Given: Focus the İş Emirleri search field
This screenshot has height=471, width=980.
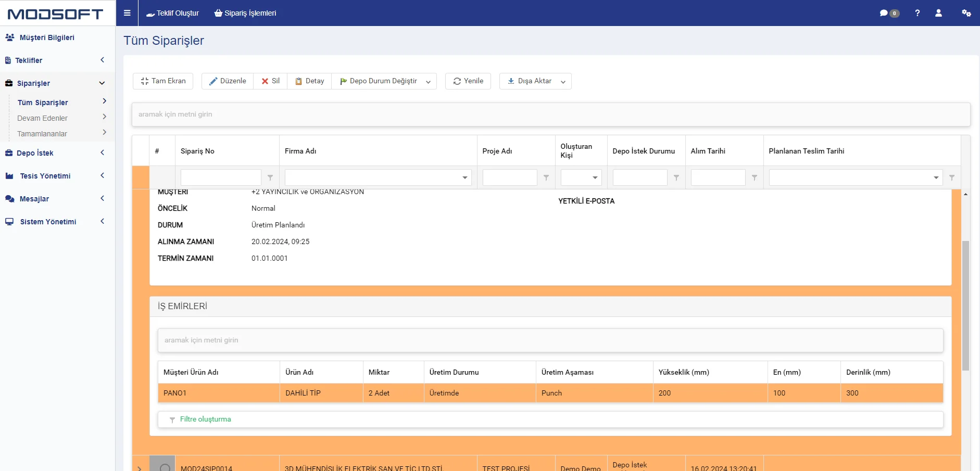Looking at the screenshot, I should coord(550,340).
